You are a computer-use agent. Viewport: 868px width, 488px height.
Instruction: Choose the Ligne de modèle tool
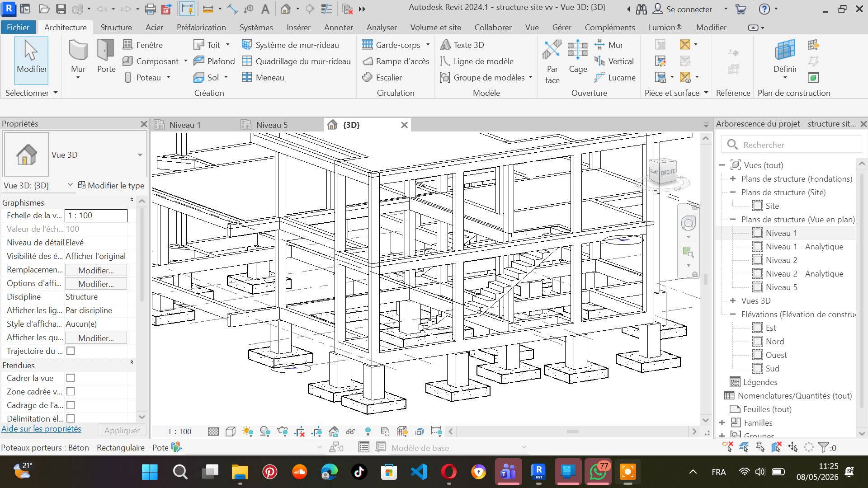tap(477, 61)
